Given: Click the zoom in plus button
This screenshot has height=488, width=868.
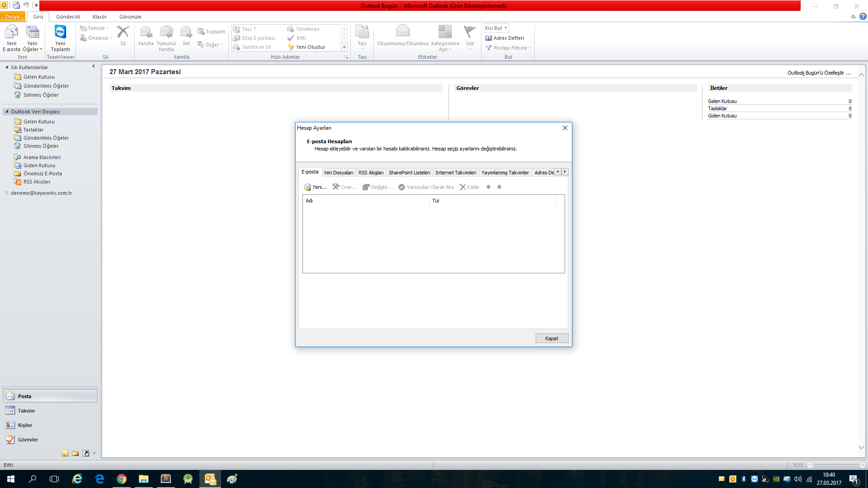Looking at the screenshot, I should 862,465.
